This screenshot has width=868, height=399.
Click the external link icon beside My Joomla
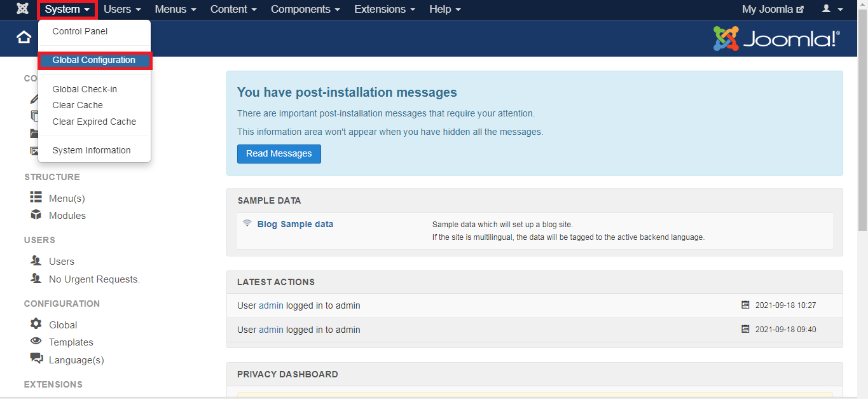coord(800,10)
